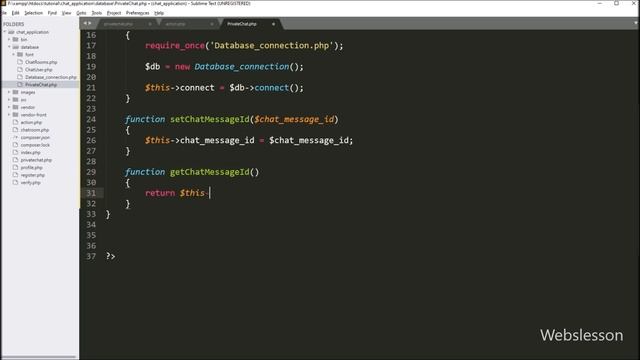640x360 pixels.
Task: Click the bin folder icon
Action: pos(16,40)
